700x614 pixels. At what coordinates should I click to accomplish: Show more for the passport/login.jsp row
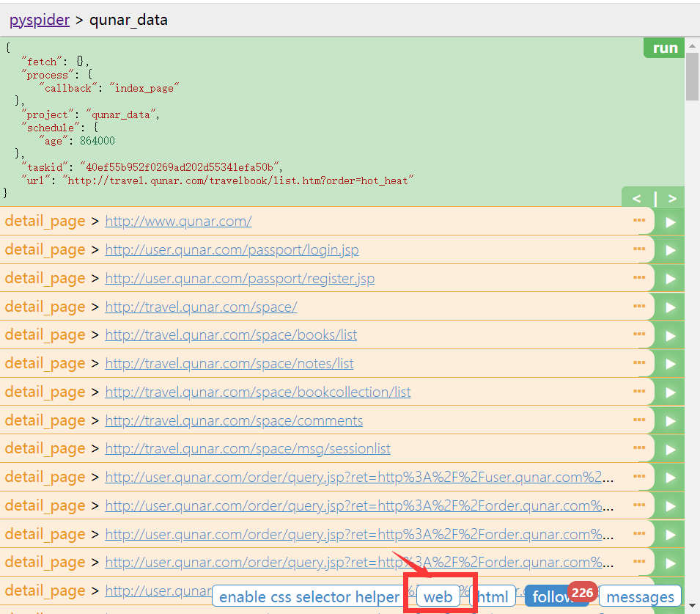[x=639, y=249]
